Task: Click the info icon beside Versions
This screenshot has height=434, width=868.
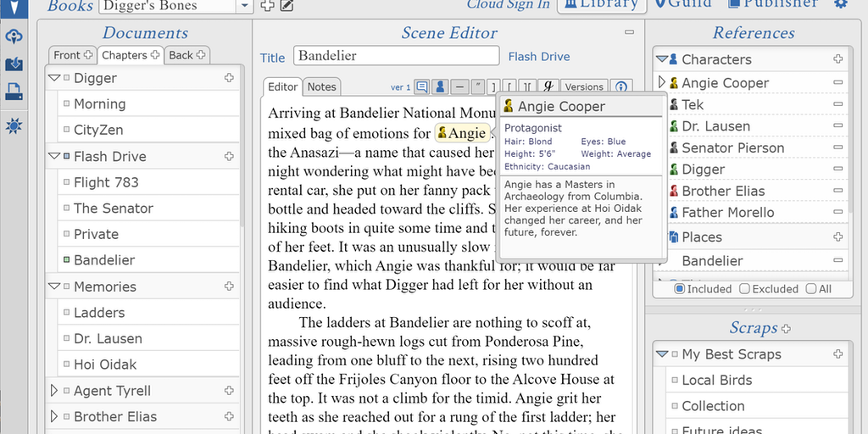Action: tap(620, 87)
